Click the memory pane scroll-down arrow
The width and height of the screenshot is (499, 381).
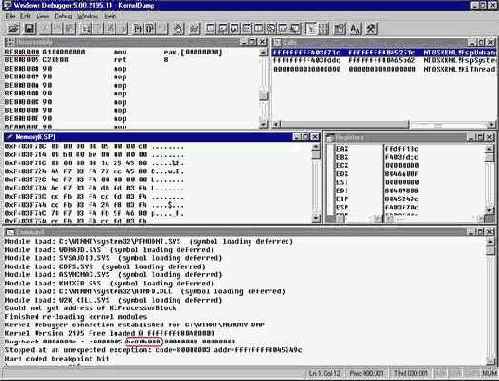point(316,218)
